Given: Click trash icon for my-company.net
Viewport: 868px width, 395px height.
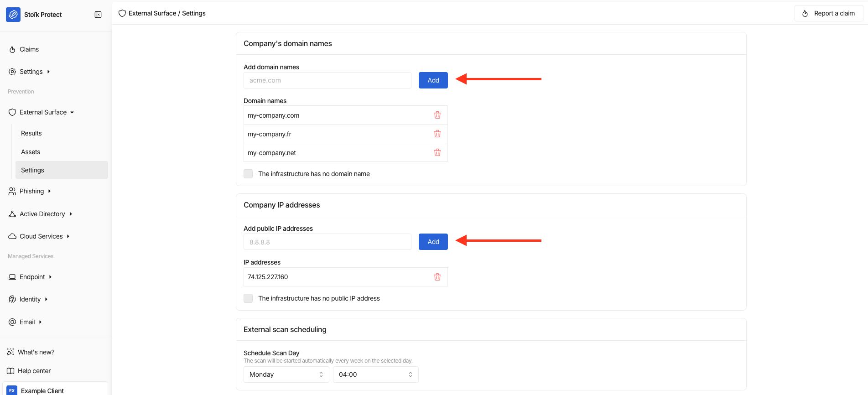Looking at the screenshot, I should point(437,152).
